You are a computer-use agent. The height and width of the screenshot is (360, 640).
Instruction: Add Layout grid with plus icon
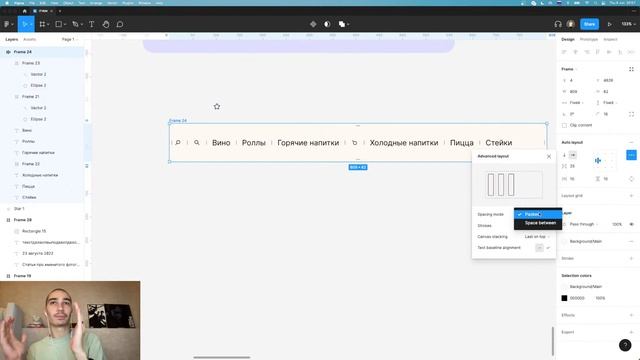(631, 196)
